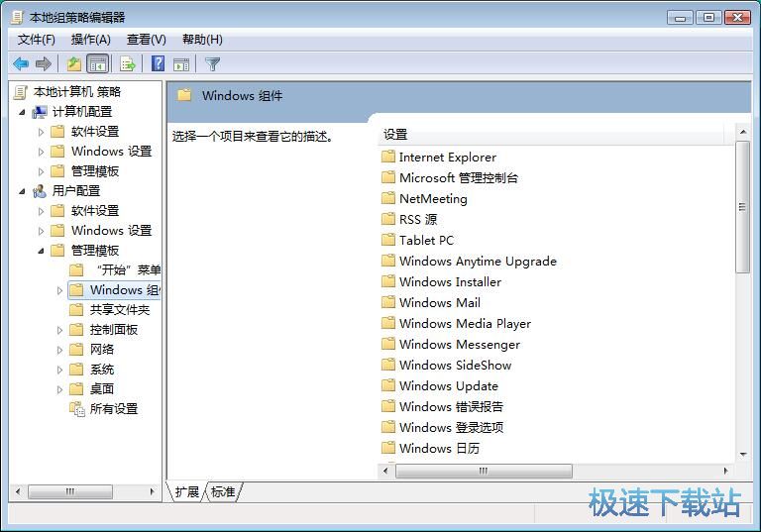Switch to the 扩展 tab
The image size is (761, 532).
pos(187,492)
